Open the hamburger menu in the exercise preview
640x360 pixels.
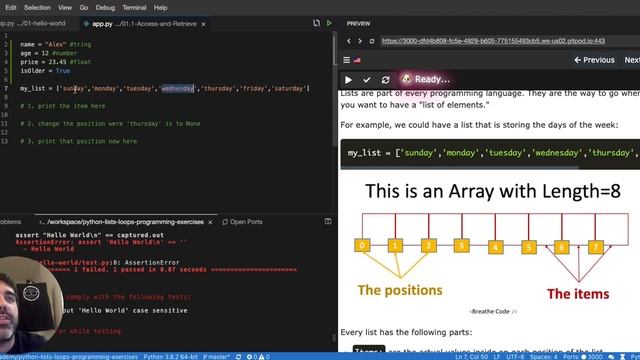coord(347,60)
